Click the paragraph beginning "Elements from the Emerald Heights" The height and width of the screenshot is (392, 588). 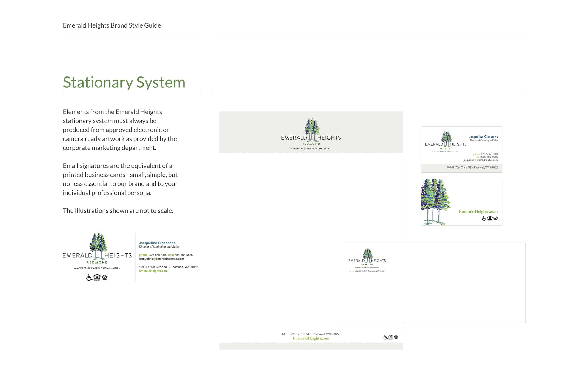coord(120,130)
